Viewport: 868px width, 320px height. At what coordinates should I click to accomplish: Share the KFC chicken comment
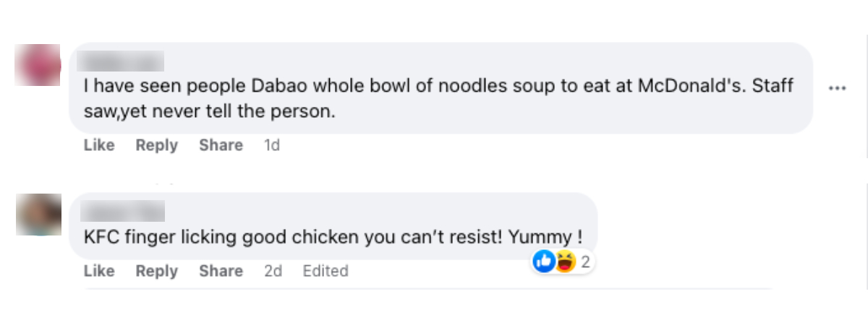pyautogui.click(x=221, y=271)
